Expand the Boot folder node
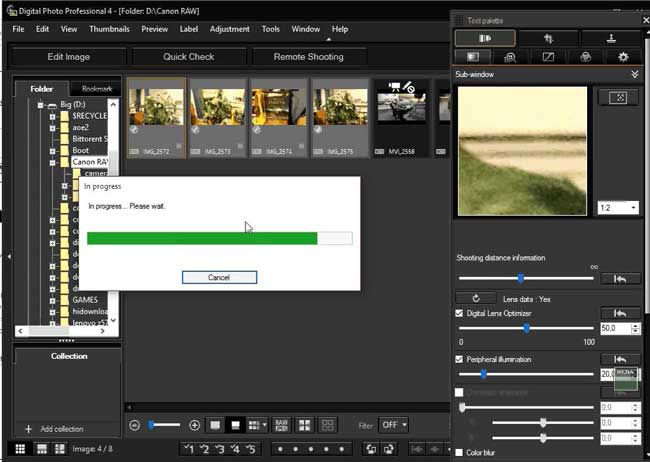650x462 pixels. tap(53, 151)
